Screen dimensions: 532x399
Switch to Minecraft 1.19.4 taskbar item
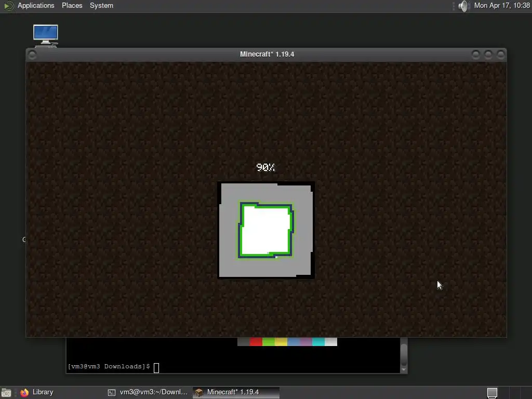[x=236, y=393]
